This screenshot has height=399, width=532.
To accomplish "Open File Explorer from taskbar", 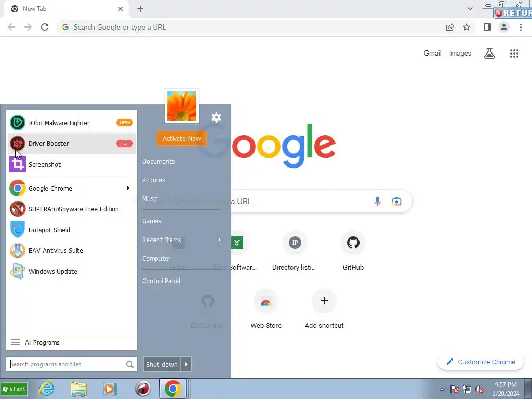I will tap(78, 389).
